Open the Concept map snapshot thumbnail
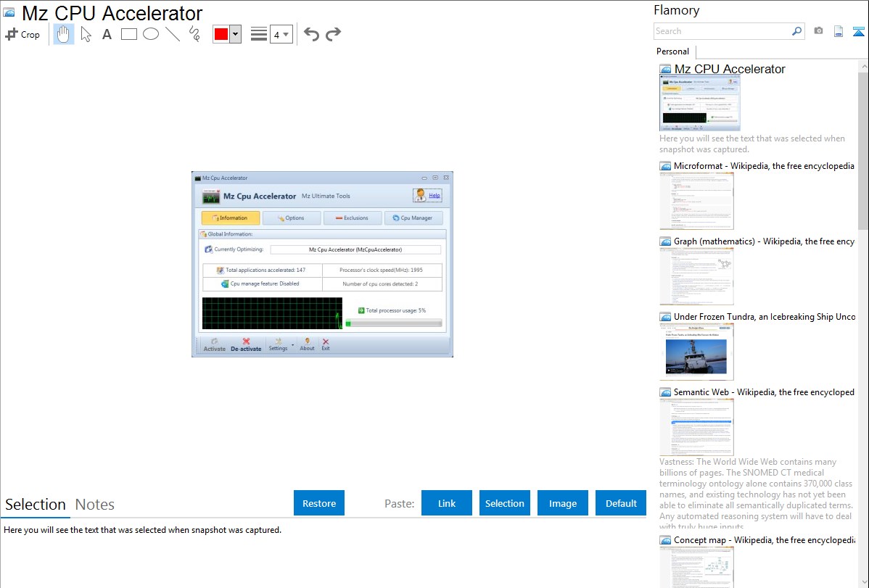Viewport: 869px width, 588px height. tap(696, 567)
